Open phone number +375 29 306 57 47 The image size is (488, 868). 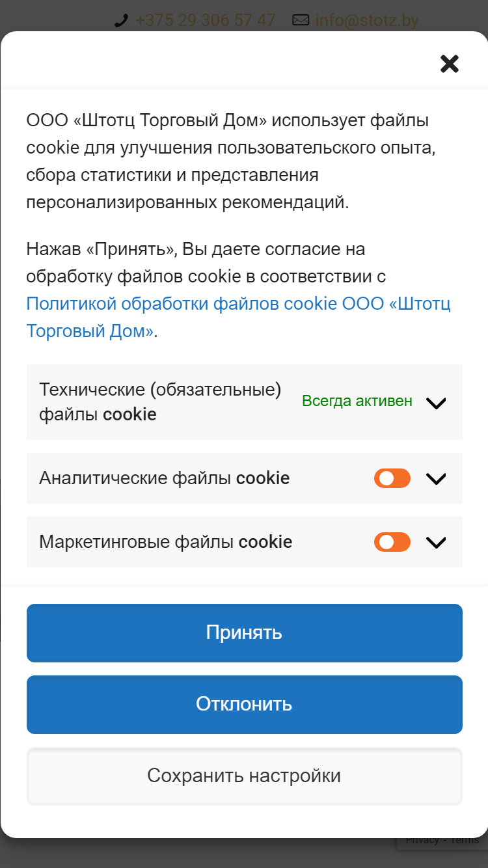[x=205, y=21]
